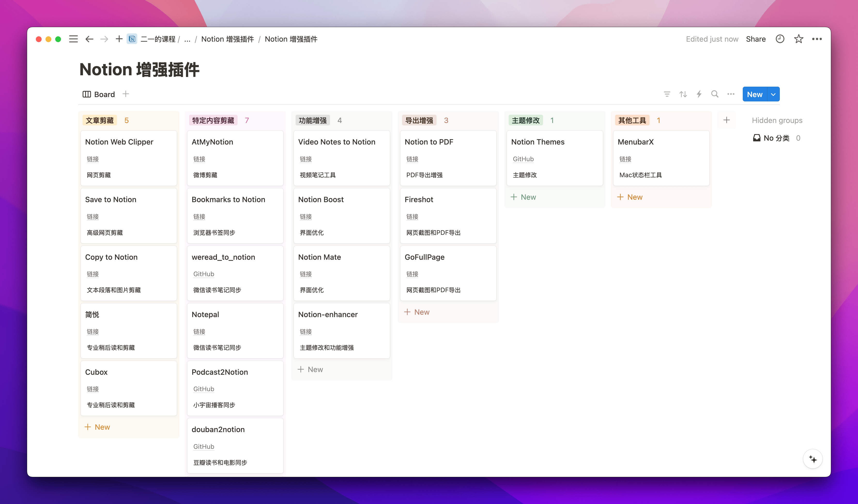Image resolution: width=858 pixels, height=504 pixels.
Task: Open the automations lightning icon
Action: [x=699, y=94]
